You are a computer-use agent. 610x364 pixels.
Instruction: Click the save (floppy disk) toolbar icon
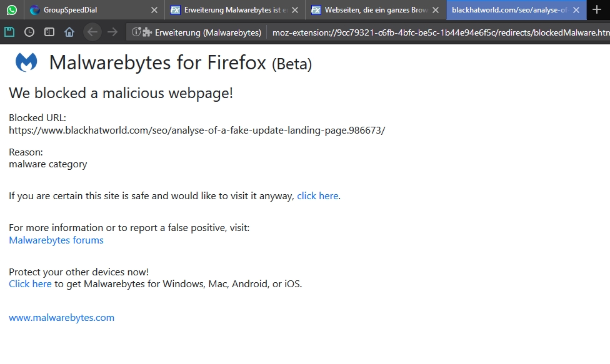tap(9, 32)
